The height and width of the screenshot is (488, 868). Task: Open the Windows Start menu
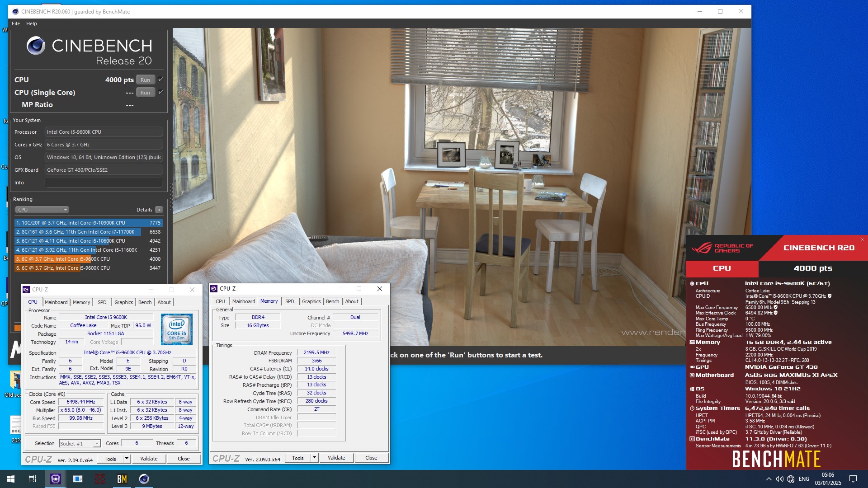[11, 479]
